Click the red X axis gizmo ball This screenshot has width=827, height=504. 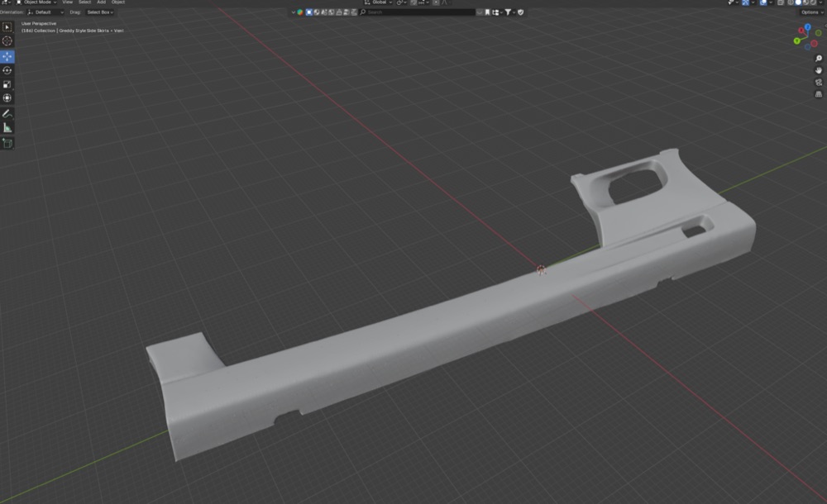pos(801,31)
